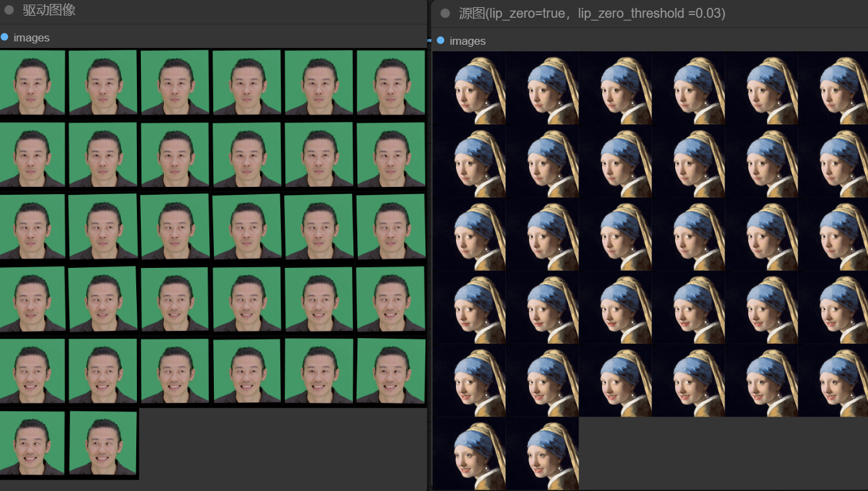Open the last green-screen face thumbnail in the bottom row

(x=103, y=444)
